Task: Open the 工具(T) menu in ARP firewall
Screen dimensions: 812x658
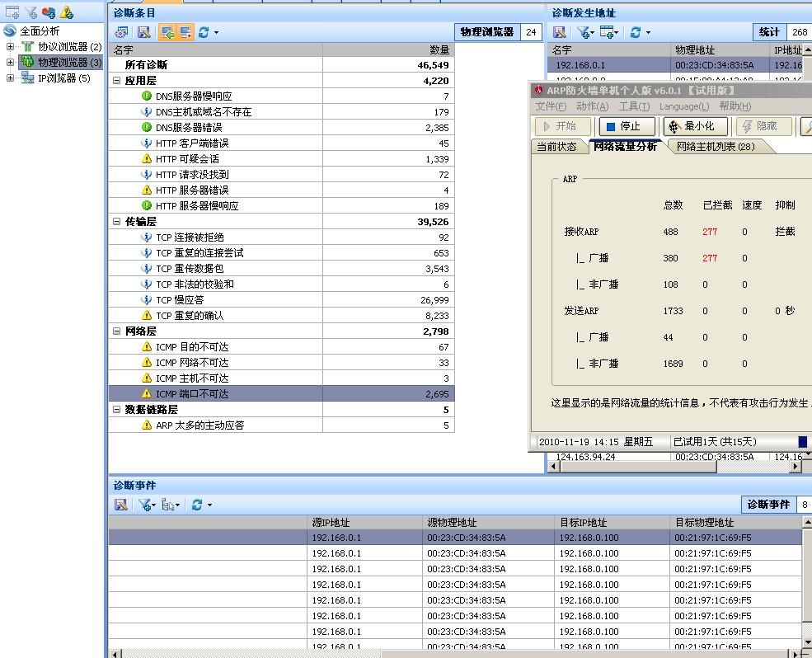Action: pos(633,106)
